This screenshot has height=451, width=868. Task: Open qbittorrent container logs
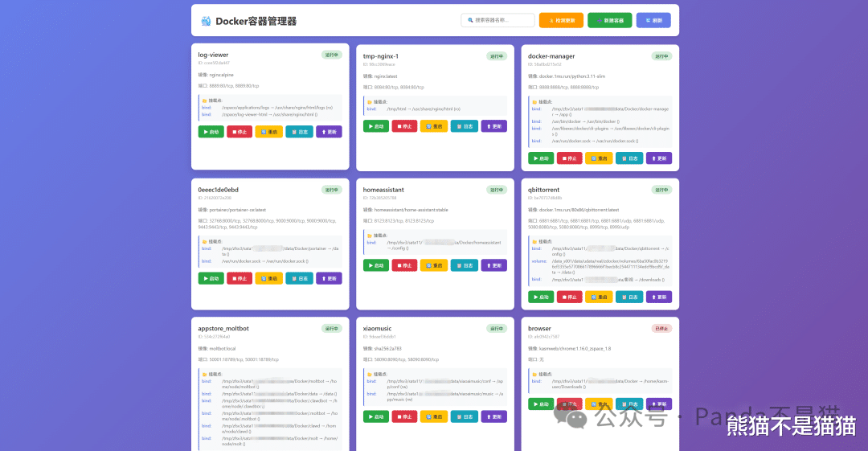point(629,297)
